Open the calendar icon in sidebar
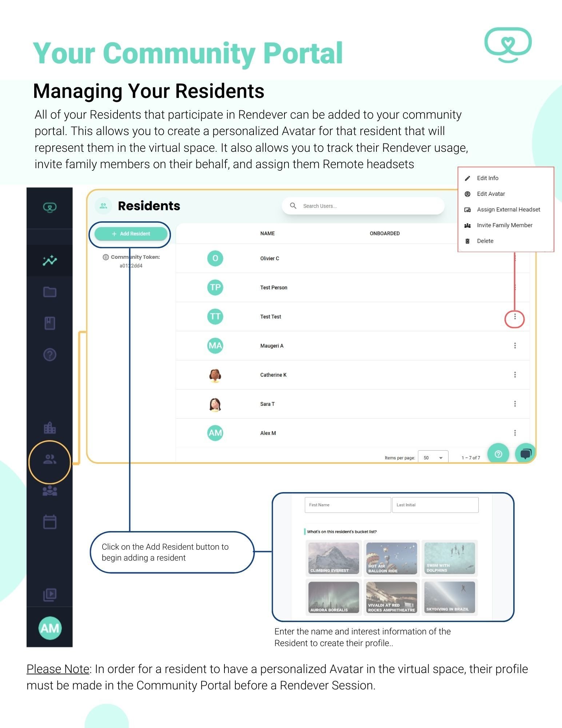This screenshot has height=728, width=562. 50,522
